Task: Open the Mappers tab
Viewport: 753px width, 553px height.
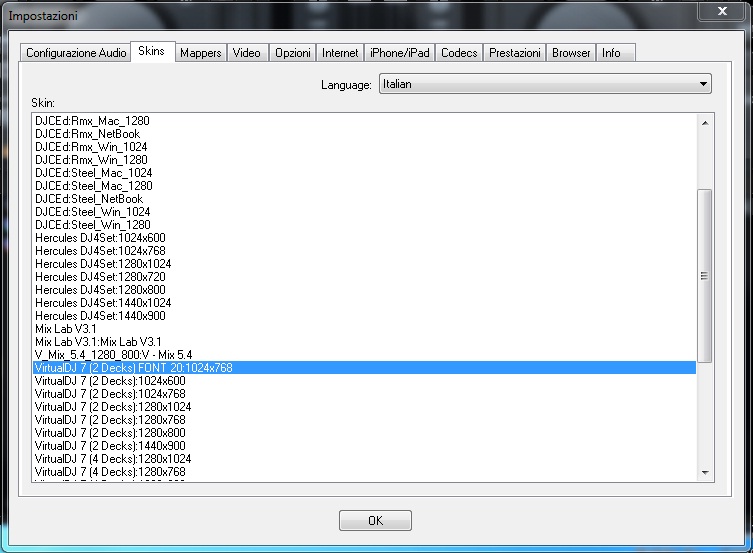Action: (x=201, y=53)
